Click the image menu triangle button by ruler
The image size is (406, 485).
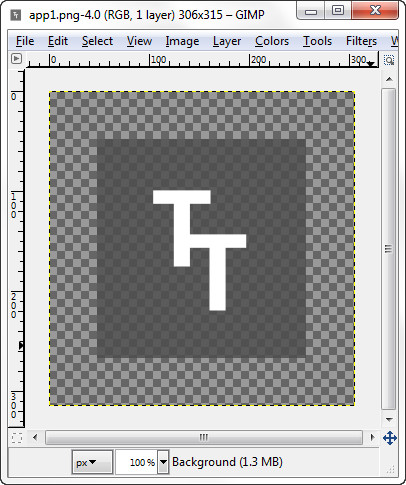[x=16, y=59]
